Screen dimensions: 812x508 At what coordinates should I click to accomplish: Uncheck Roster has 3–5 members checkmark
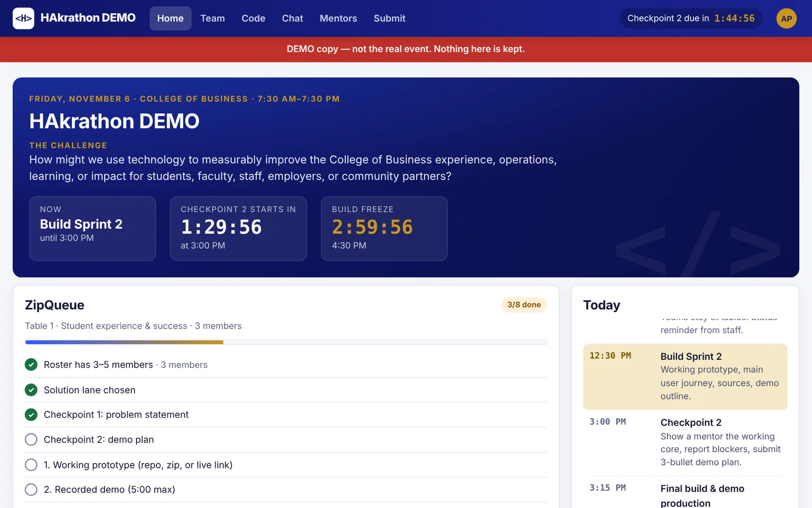(31, 364)
